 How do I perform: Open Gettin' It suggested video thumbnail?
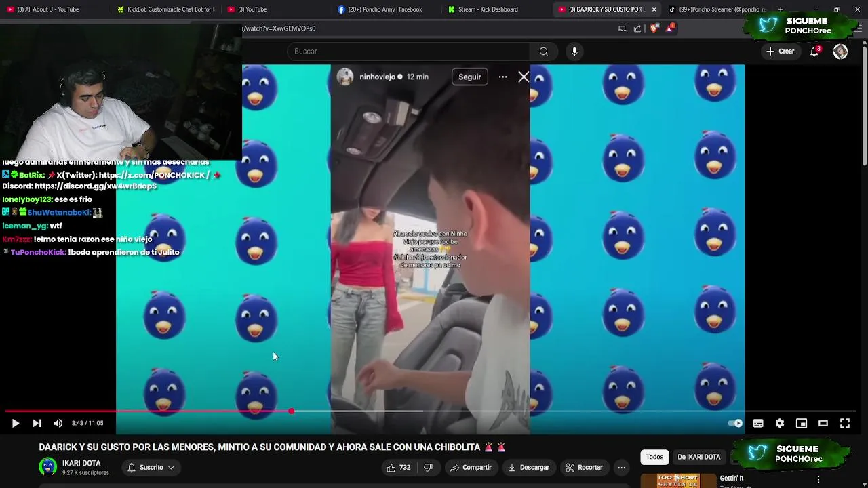click(x=678, y=480)
